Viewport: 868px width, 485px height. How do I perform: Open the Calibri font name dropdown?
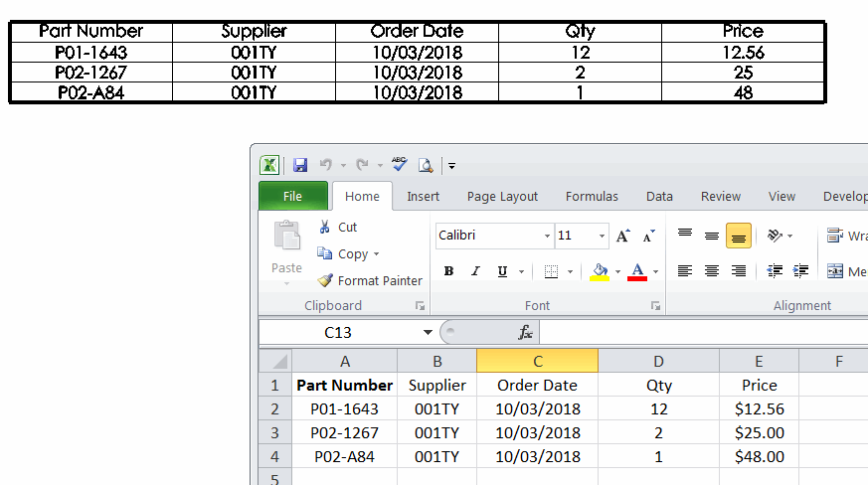tap(547, 236)
